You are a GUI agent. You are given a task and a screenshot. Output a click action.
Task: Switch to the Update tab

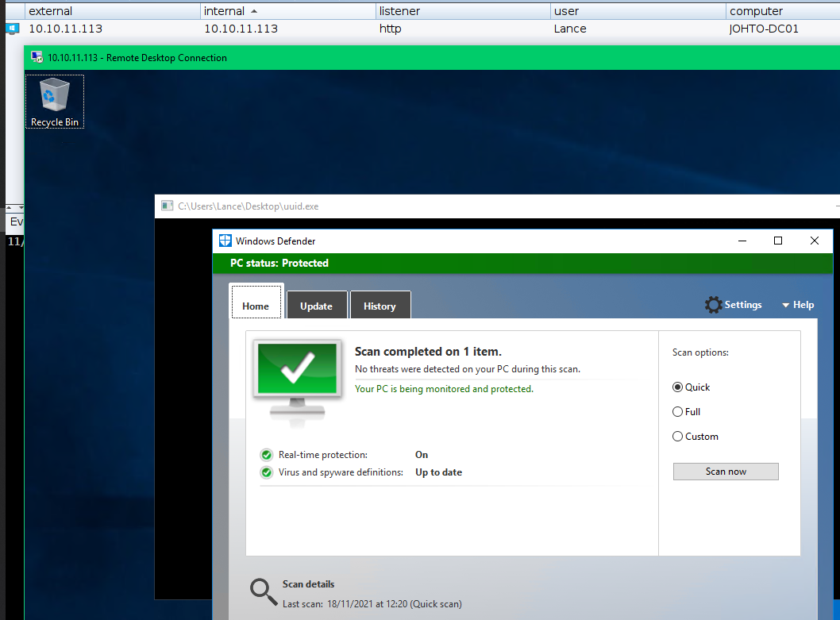316,306
